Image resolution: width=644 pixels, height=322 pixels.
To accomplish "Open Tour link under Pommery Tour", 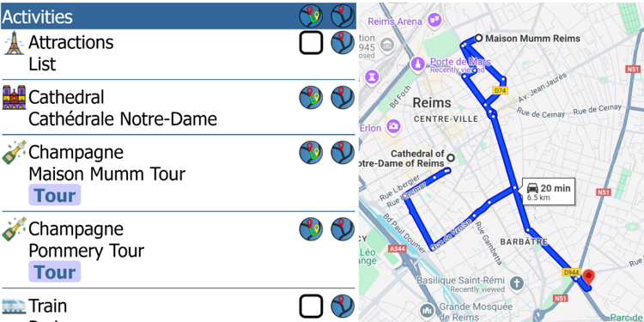I will [55, 272].
